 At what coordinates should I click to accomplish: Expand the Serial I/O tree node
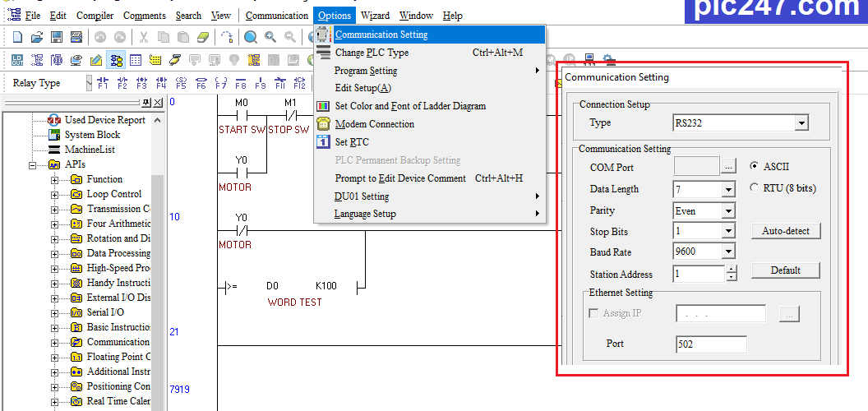coord(55,313)
